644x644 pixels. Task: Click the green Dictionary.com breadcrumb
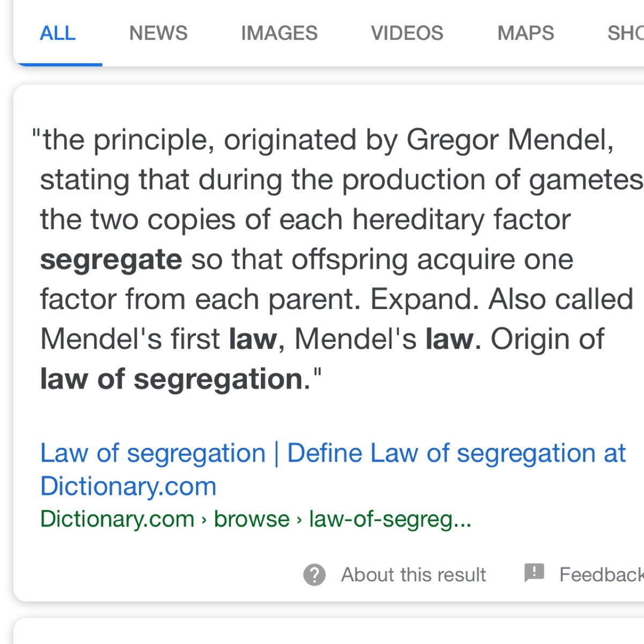[117, 519]
